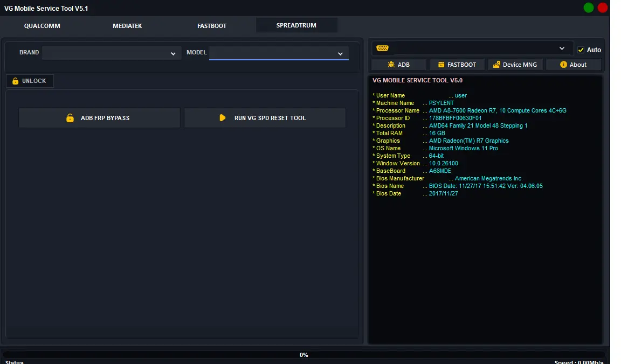
Task: Click the yellow port connector icon
Action: (382, 48)
